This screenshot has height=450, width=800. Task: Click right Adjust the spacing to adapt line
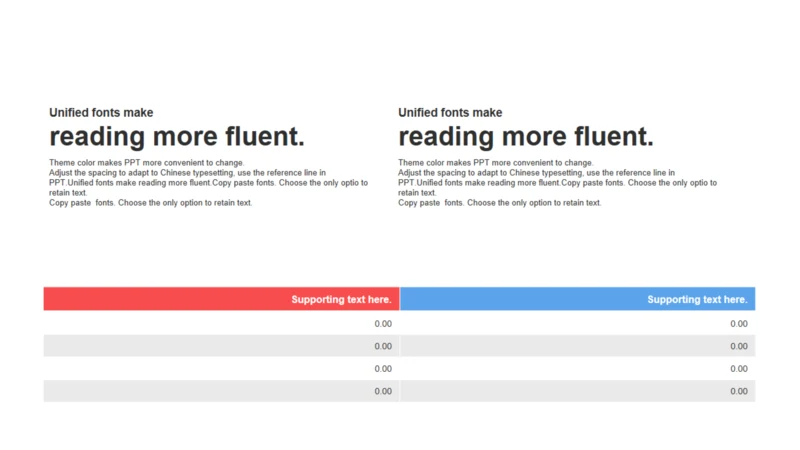[536, 173]
